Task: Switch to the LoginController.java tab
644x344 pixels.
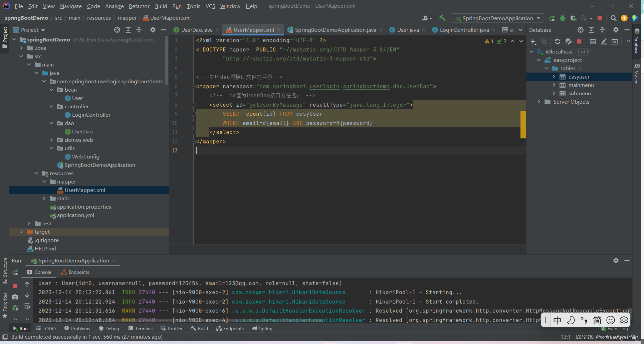Action: (x=464, y=30)
